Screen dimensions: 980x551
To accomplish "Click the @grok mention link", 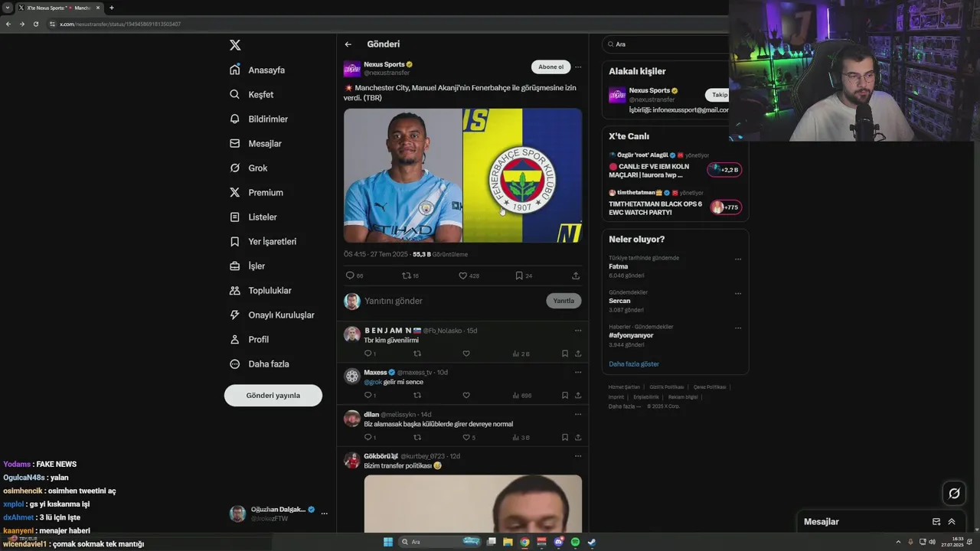I will [373, 382].
